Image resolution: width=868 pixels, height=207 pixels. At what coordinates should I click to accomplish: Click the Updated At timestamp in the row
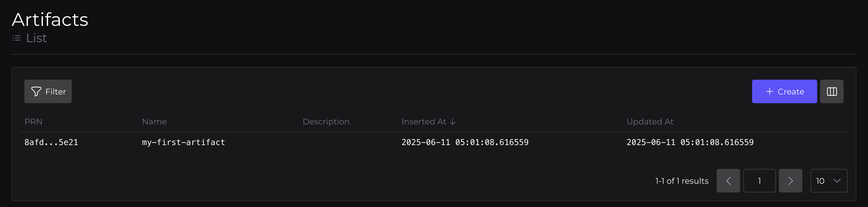point(690,142)
